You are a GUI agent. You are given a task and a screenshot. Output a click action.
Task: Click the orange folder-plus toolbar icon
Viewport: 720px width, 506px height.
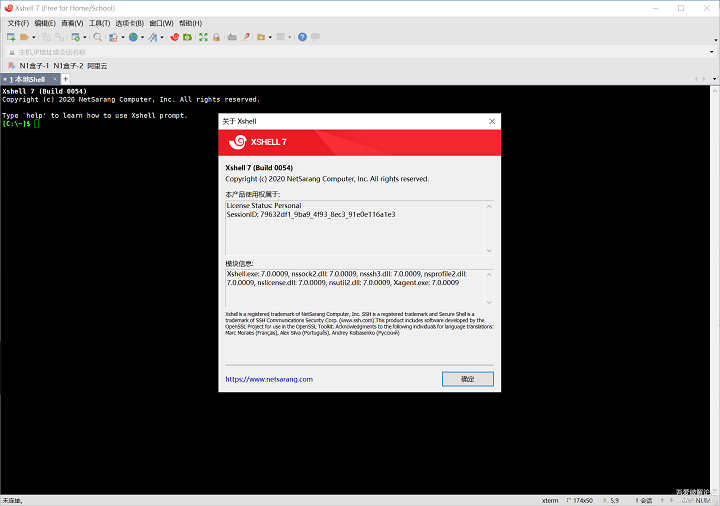(261, 37)
